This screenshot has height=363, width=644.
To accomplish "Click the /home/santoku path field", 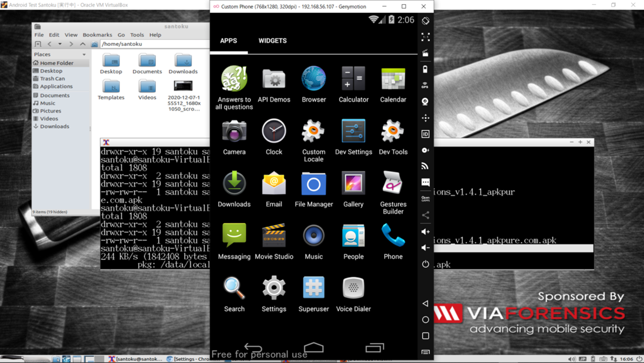I will click(155, 44).
